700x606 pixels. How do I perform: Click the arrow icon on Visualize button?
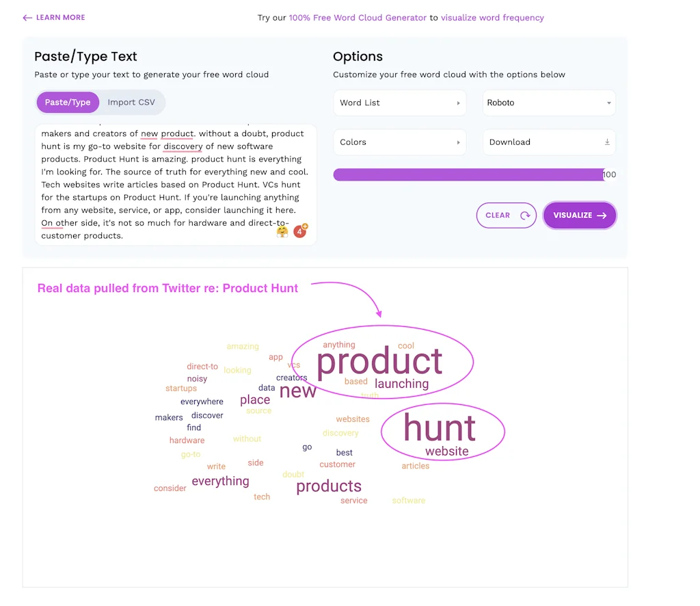(602, 215)
